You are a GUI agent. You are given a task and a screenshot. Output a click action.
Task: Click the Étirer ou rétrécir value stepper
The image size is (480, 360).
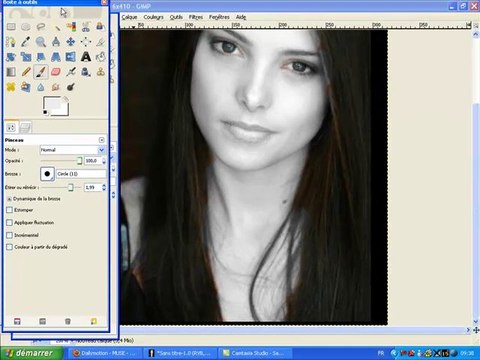tap(104, 187)
